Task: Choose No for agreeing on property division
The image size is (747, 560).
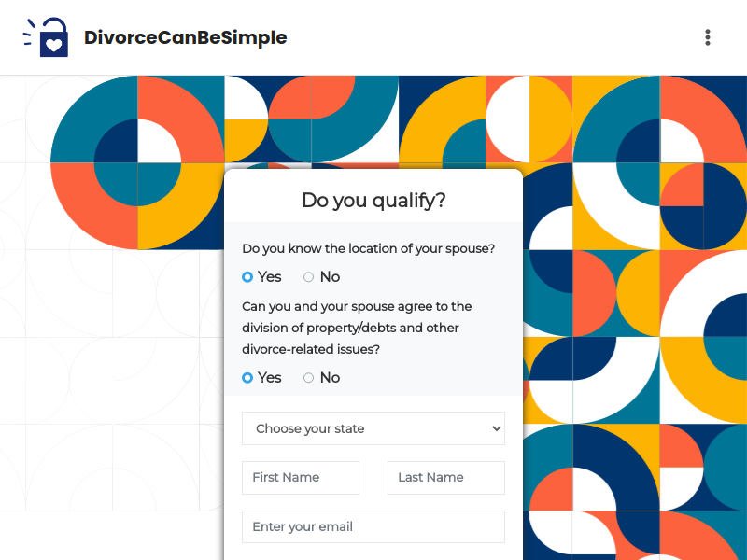Action: 309,378
